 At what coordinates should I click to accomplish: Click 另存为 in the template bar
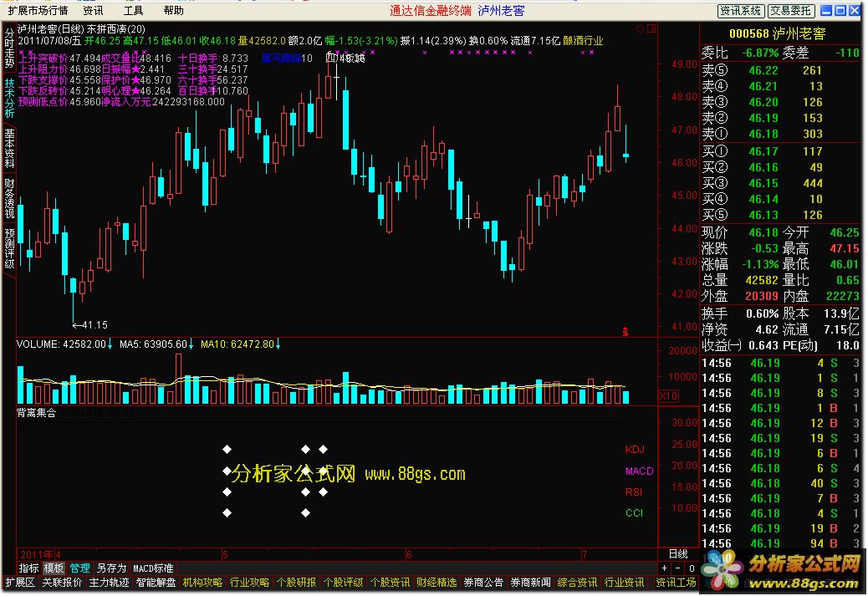(111, 568)
